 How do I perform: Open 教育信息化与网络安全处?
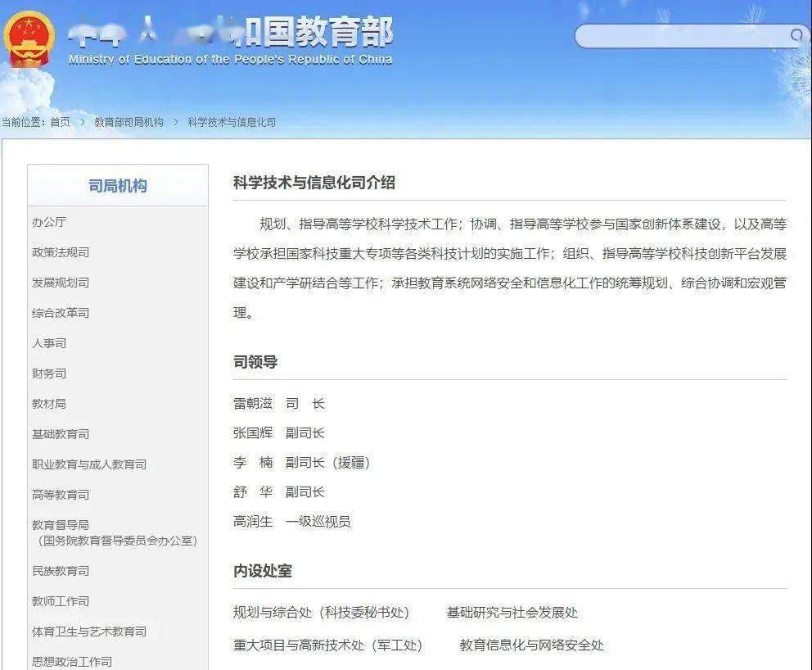pos(532,645)
